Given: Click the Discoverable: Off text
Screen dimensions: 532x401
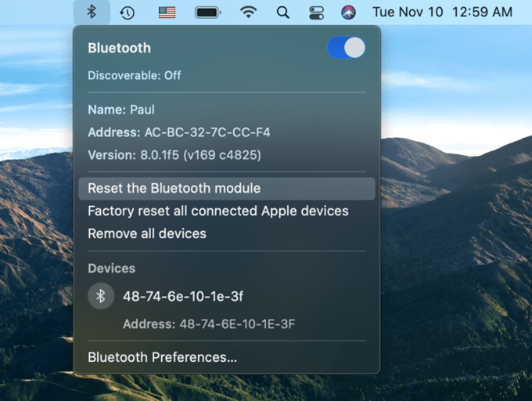Looking at the screenshot, I should tap(135, 75).
